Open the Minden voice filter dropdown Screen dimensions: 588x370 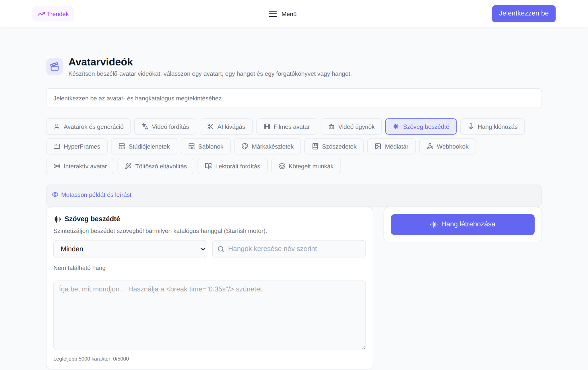coord(130,249)
